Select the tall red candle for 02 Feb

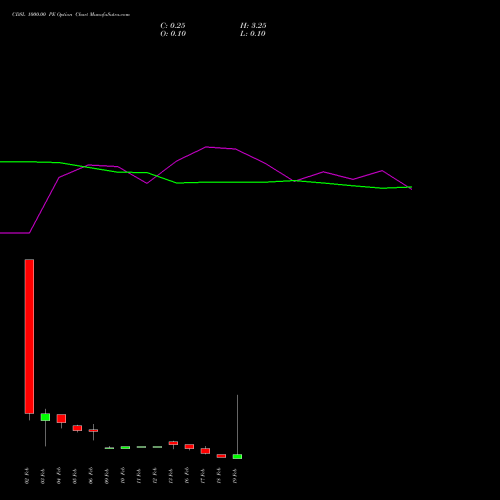[x=29, y=336]
